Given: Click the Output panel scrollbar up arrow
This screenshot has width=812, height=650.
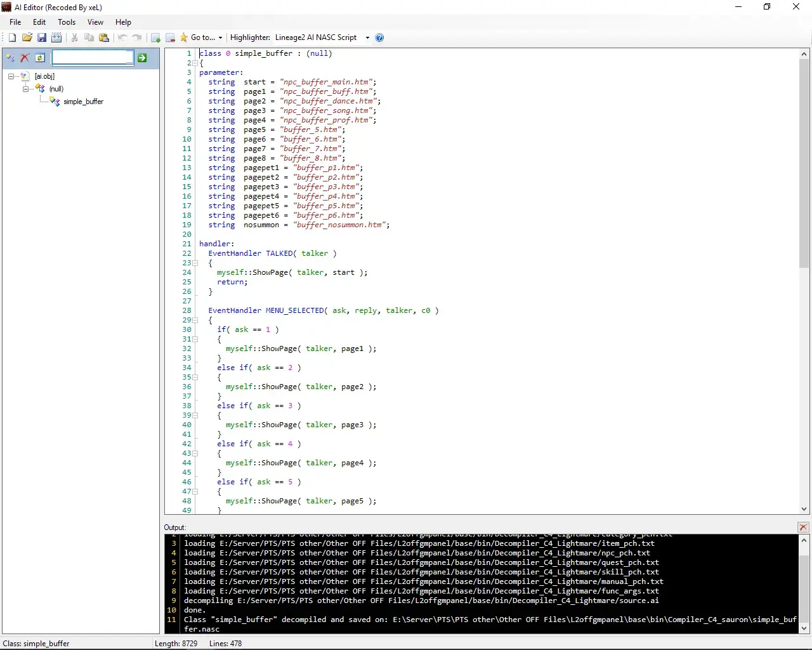Looking at the screenshot, I should [x=804, y=540].
